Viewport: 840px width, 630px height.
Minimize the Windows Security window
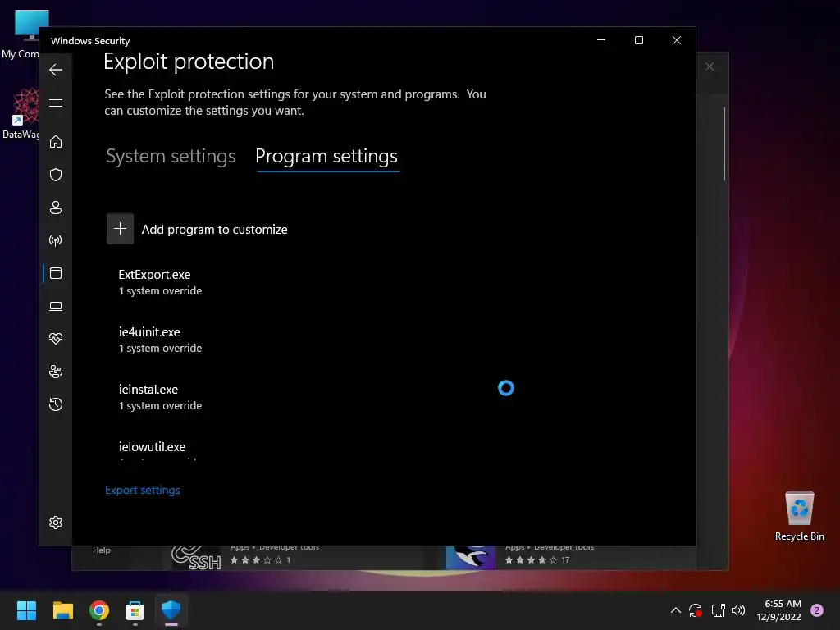pyautogui.click(x=601, y=40)
